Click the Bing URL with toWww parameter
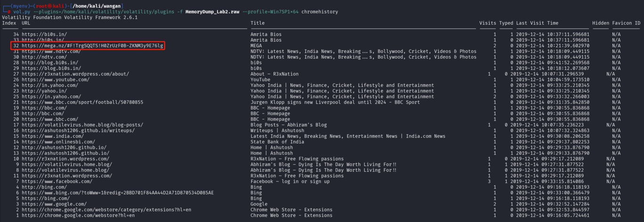 (118, 193)
